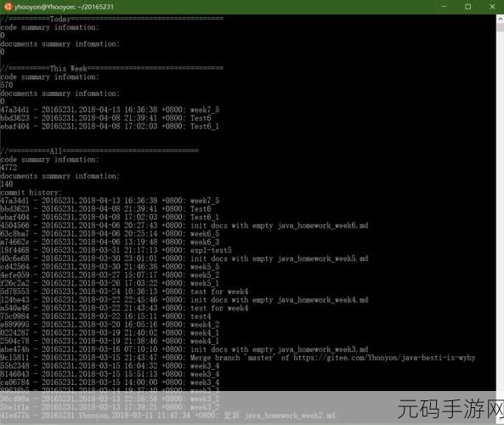Click the code summary value 4772
Viewport: 504px width, 425px height.
(8, 167)
